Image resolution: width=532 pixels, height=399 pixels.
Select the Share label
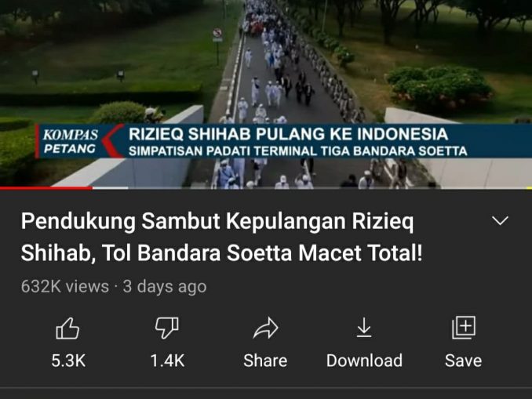click(x=265, y=361)
